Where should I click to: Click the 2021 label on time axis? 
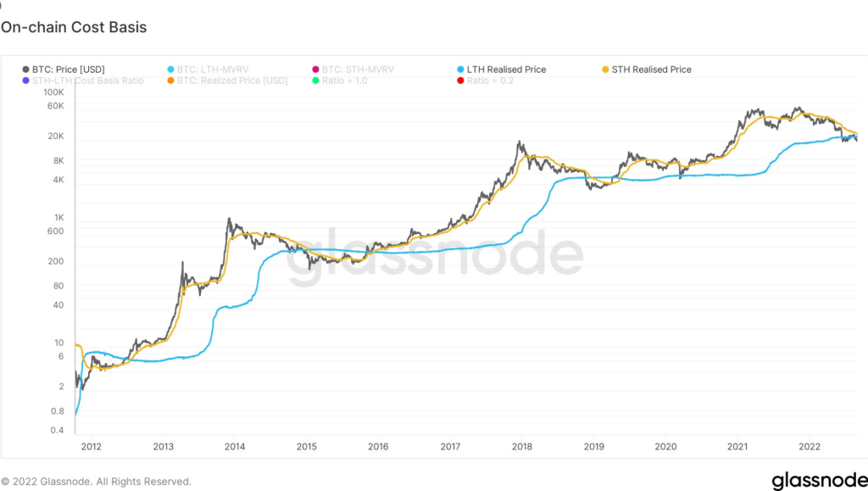click(737, 447)
